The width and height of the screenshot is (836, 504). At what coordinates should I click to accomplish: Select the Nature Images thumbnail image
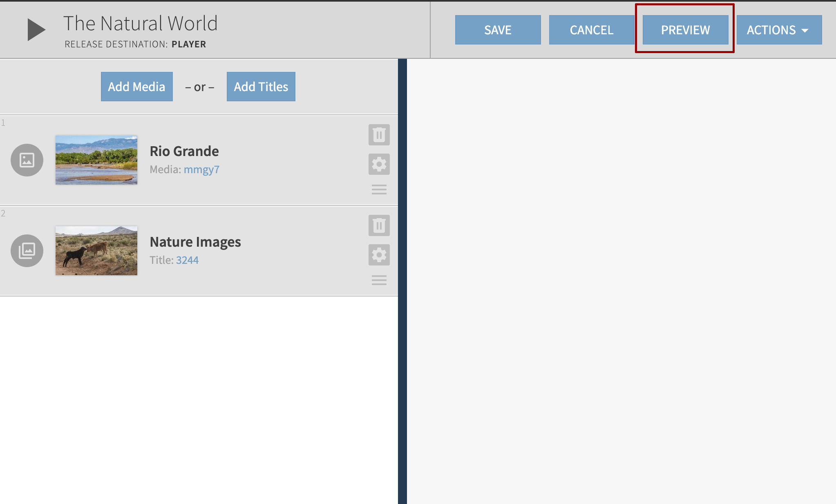(x=96, y=251)
